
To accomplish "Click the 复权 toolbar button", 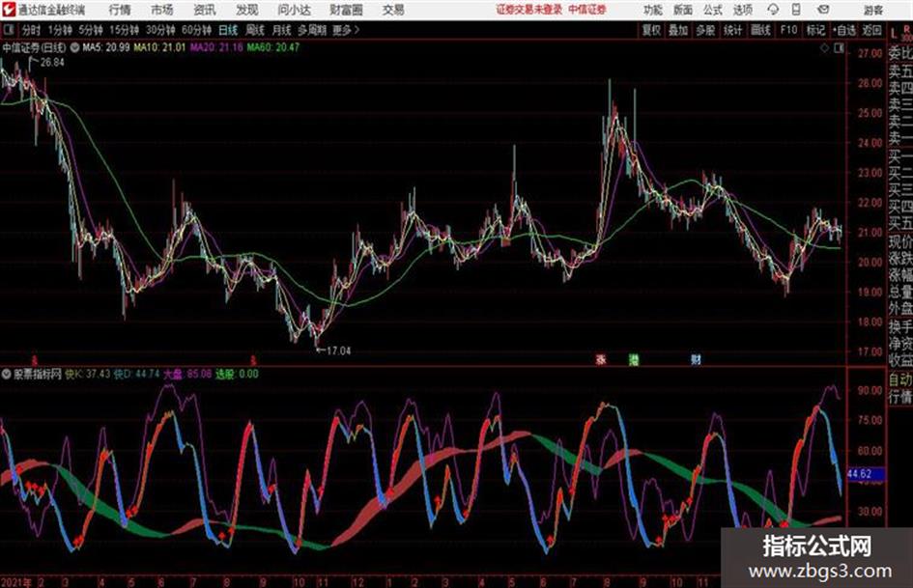I will point(651,30).
